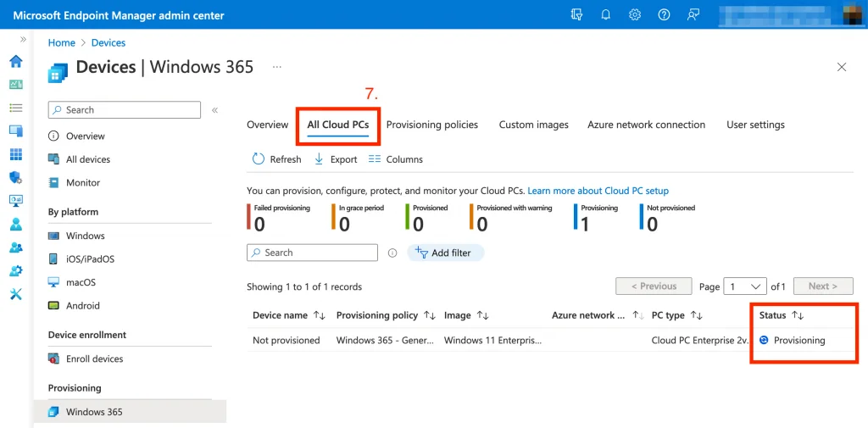This screenshot has width=868, height=428.
Task: Open the Page number dropdown
Action: pyautogui.click(x=746, y=286)
